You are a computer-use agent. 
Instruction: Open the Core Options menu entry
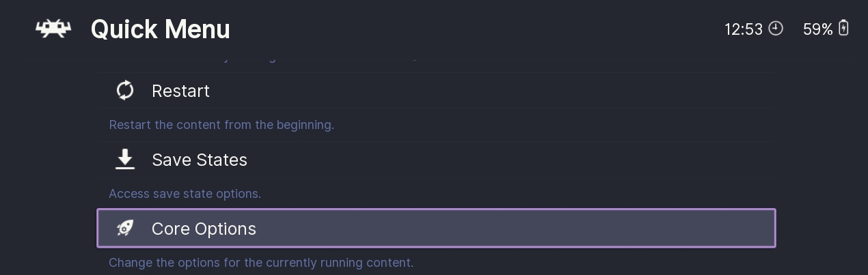click(204, 229)
